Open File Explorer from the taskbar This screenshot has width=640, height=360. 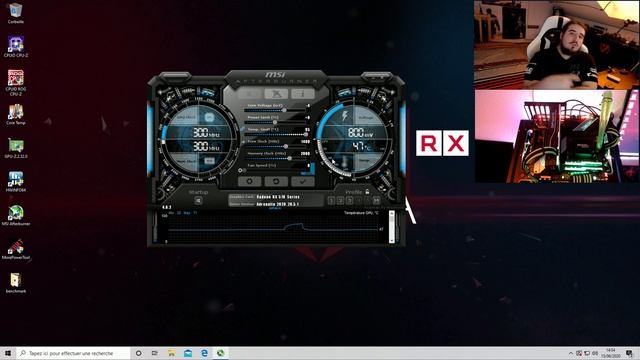pyautogui.click(x=171, y=353)
